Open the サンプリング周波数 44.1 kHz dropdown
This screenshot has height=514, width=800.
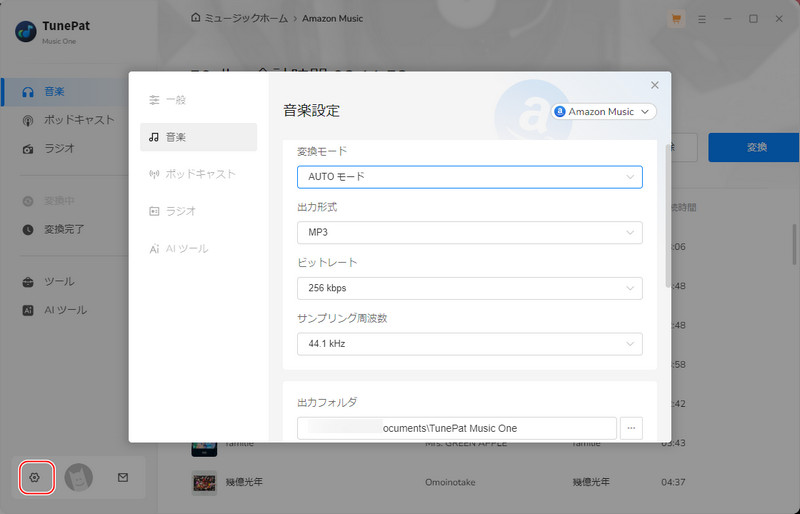pyautogui.click(x=469, y=344)
